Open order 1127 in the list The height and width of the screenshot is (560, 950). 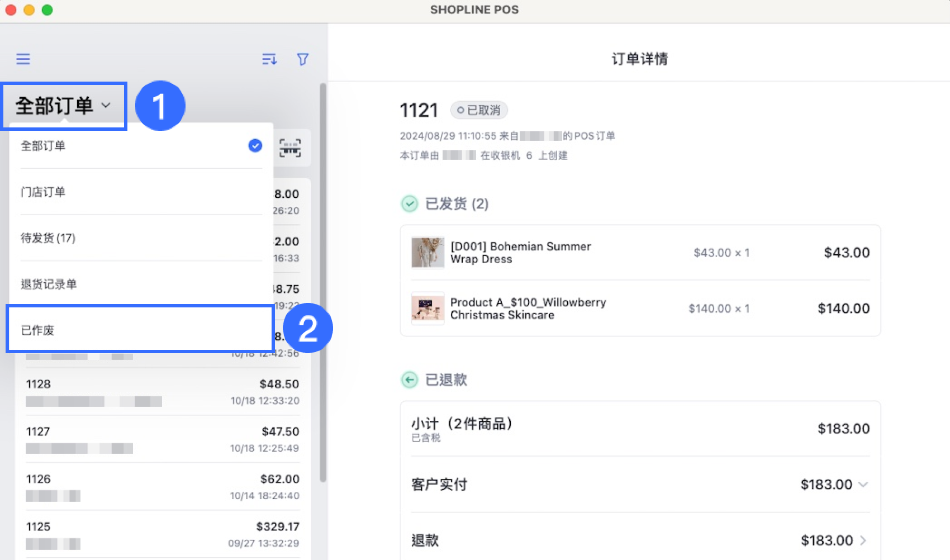(x=163, y=439)
